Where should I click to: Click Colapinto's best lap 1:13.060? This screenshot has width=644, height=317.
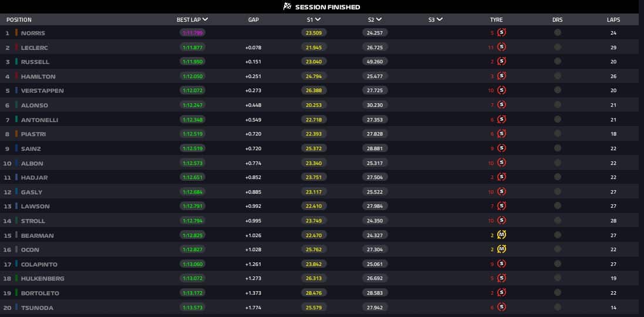192,264
